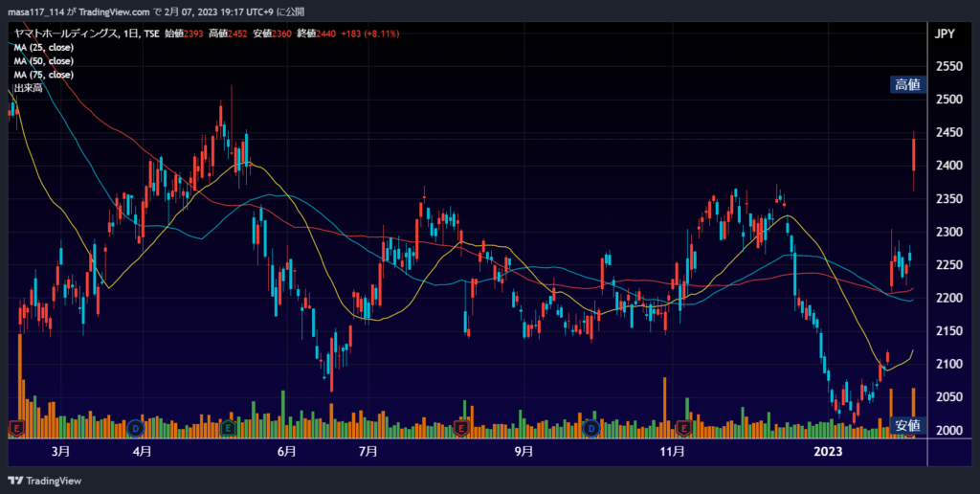Click the 安値 2360 value in the legend

tap(273, 34)
